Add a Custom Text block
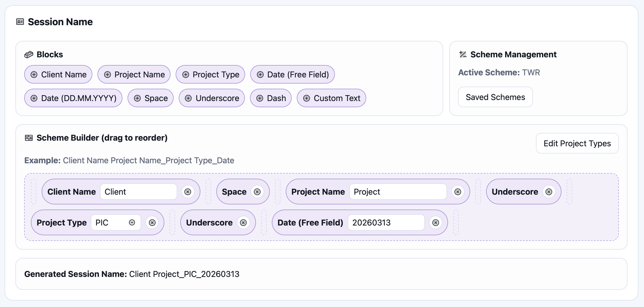The width and height of the screenshot is (644, 307). pyautogui.click(x=331, y=98)
